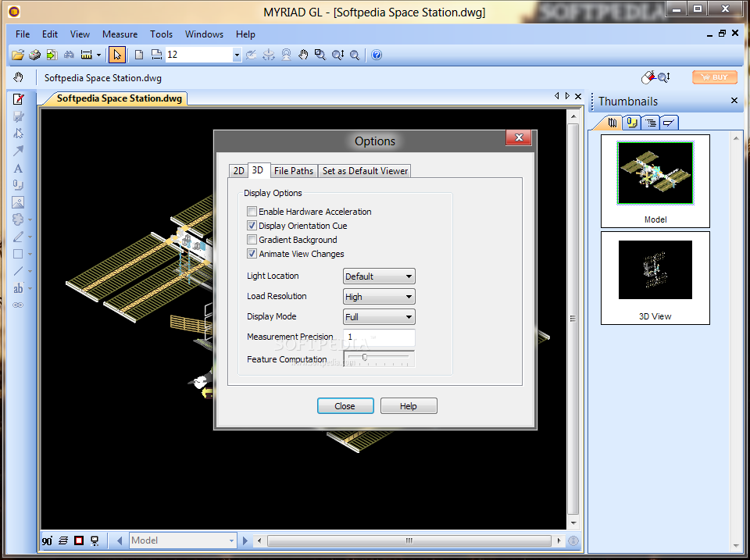Click the Close button in Options dialog
The width and height of the screenshot is (750, 560).
345,406
